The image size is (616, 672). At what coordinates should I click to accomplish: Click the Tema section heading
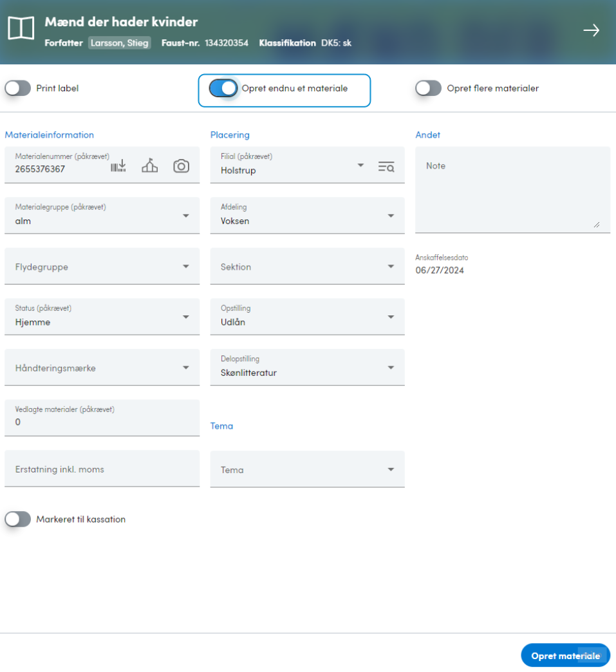(x=221, y=426)
